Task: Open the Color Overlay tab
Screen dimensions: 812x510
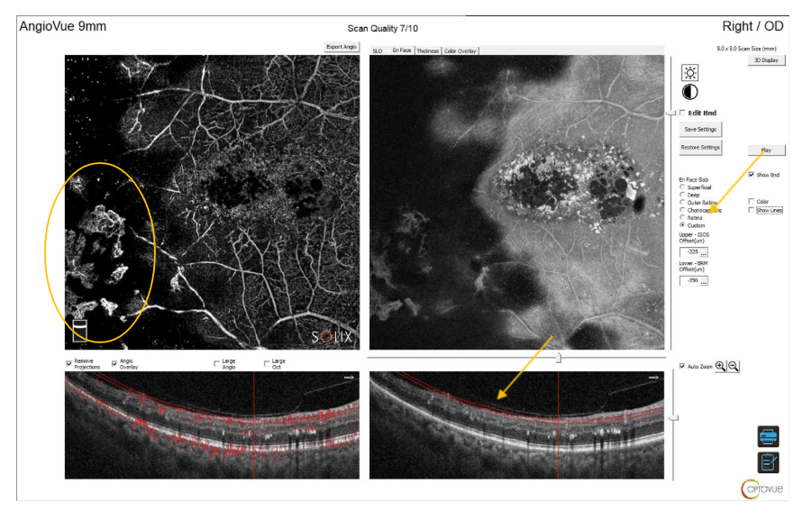Action: click(460, 50)
